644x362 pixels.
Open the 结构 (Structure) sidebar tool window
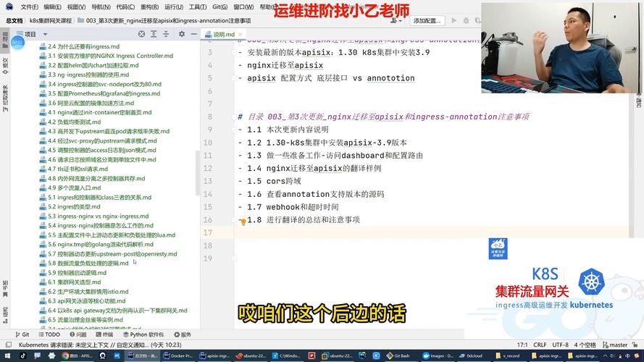pos(5,316)
